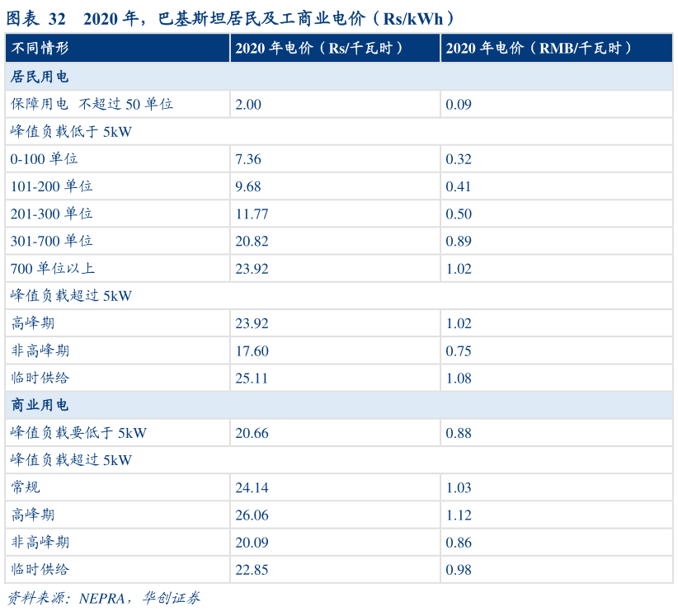Select the 0.98 RMB price cell
Viewport: 678px width, 616px height.
tap(459, 570)
